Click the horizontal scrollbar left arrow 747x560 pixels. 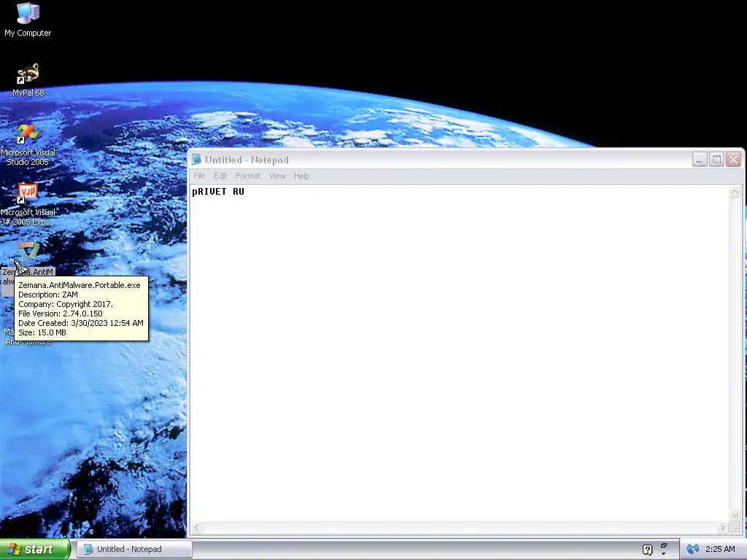pyautogui.click(x=197, y=528)
